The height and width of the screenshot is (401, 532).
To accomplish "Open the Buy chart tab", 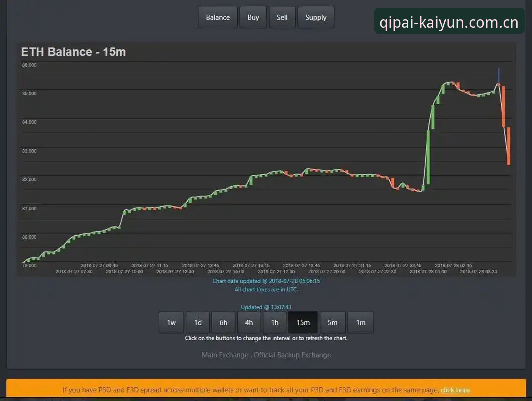I will click(253, 17).
